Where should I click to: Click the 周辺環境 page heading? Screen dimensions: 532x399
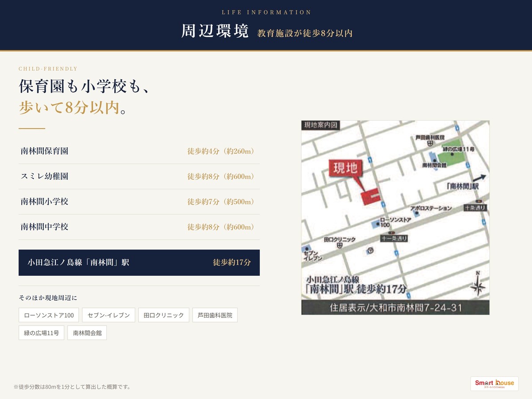click(215, 31)
